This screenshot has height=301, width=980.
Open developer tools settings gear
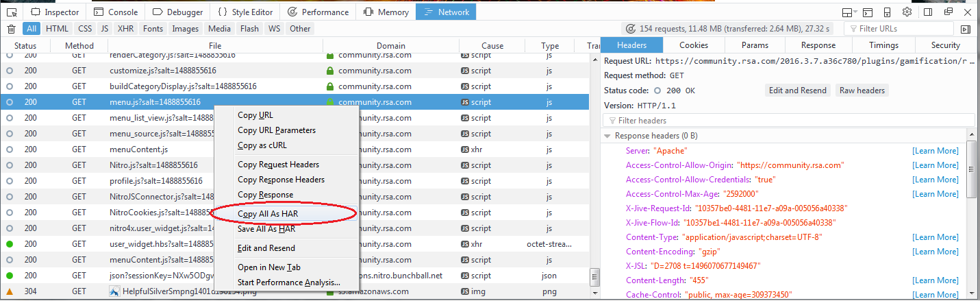pos(907,12)
